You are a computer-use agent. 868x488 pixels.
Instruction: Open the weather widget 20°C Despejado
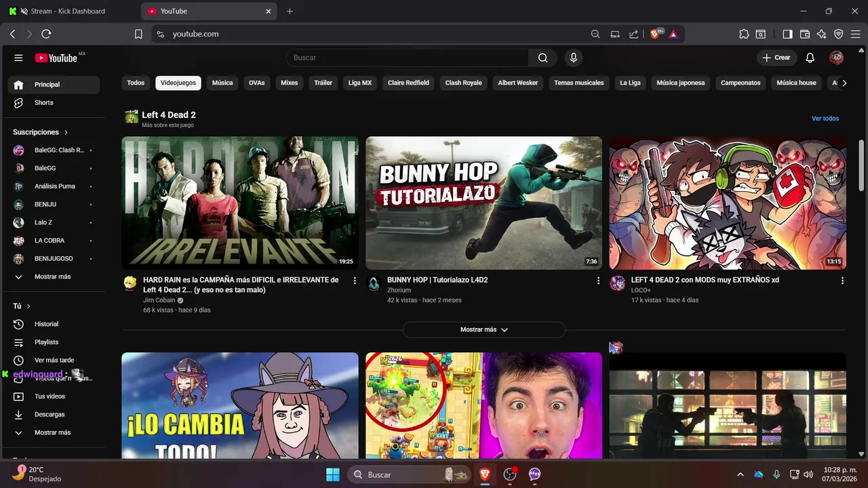click(37, 474)
